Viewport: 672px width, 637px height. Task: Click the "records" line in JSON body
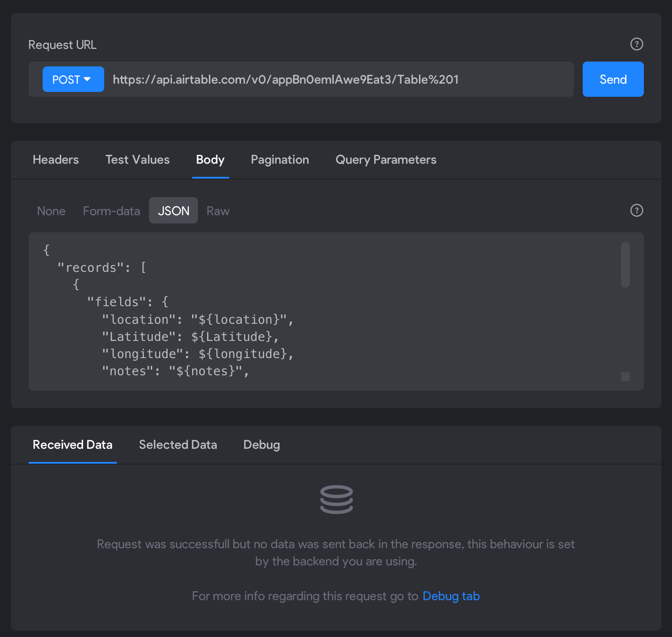(102, 267)
